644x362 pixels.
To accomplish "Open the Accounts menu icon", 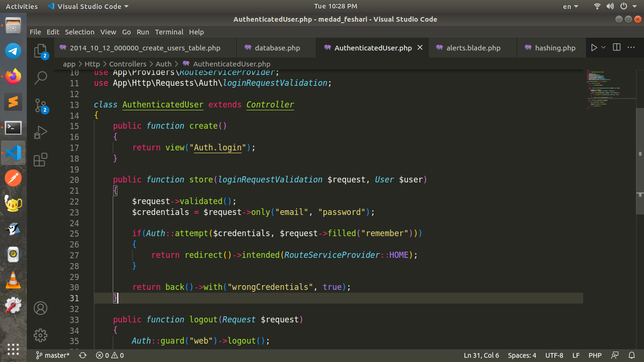I will [x=41, y=308].
